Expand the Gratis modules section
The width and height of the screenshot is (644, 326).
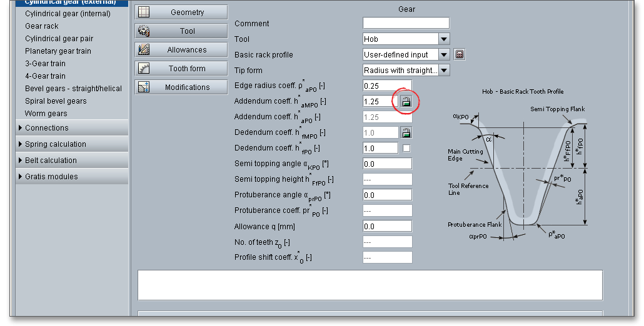click(51, 177)
